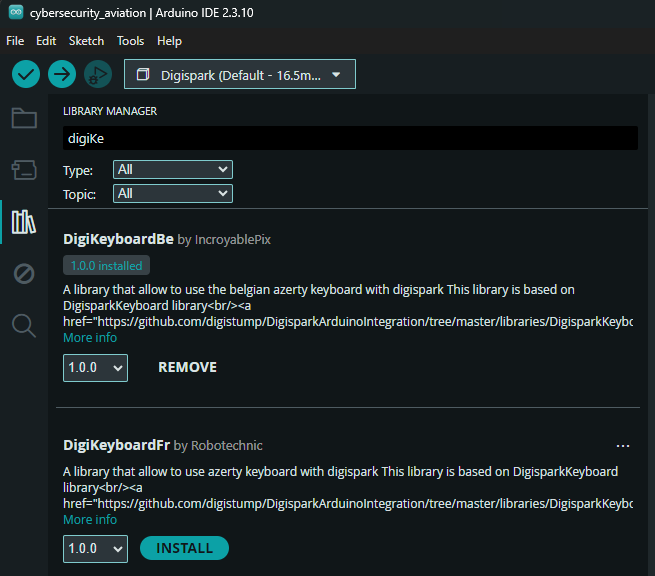655x576 pixels.
Task: Open the Sketch menu
Action: pyautogui.click(x=86, y=41)
